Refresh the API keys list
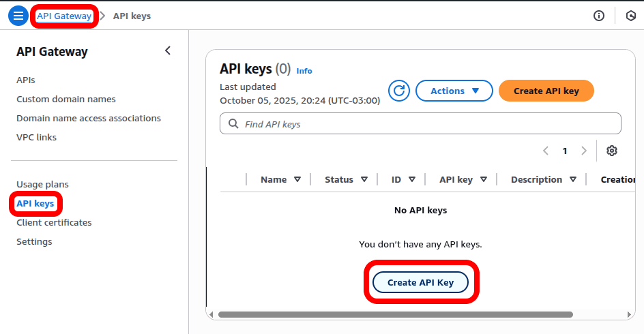The width and height of the screenshot is (644, 334). [x=399, y=91]
